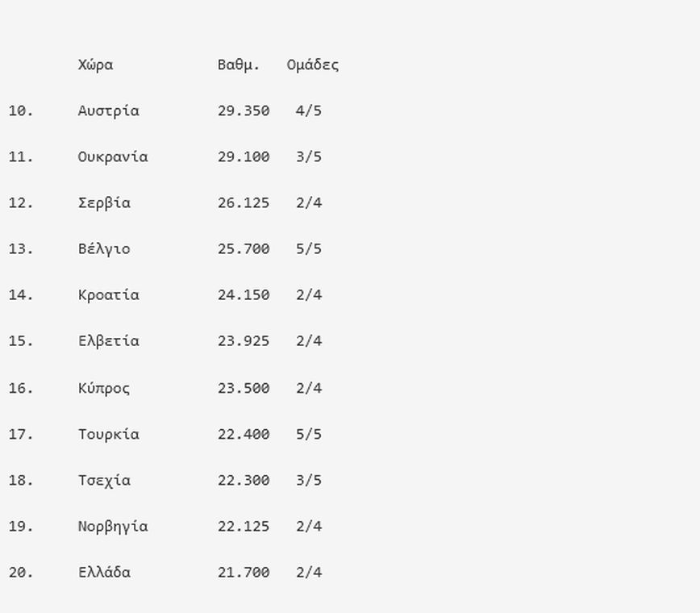Click Ουκρανία in the country column
This screenshot has width=700, height=613.
(x=113, y=157)
